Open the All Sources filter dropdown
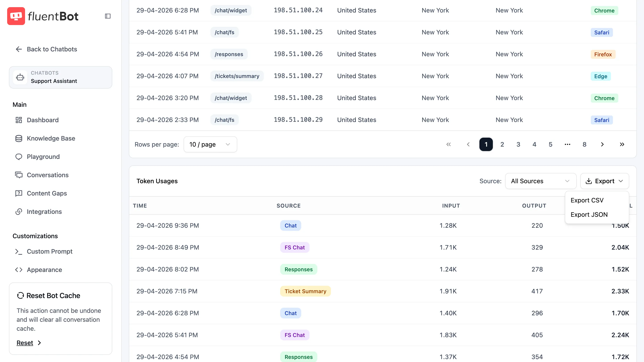The width and height of the screenshot is (644, 362). pos(541,181)
